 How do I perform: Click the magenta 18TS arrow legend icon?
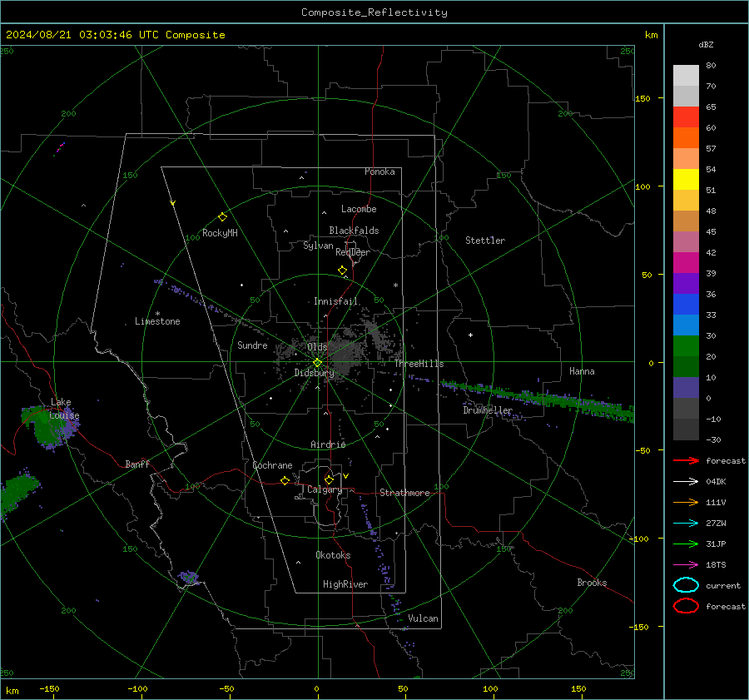pyautogui.click(x=686, y=565)
